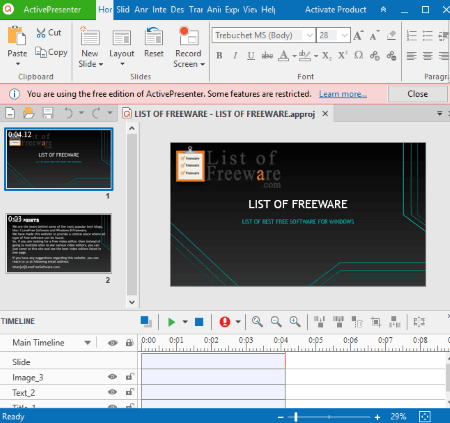Screen dimensions: 450x423
Task: Open the Help ribbon tab
Action: tap(268, 10)
